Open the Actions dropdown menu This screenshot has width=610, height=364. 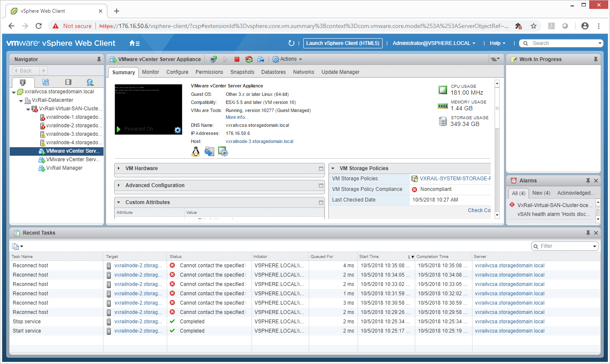tap(287, 59)
